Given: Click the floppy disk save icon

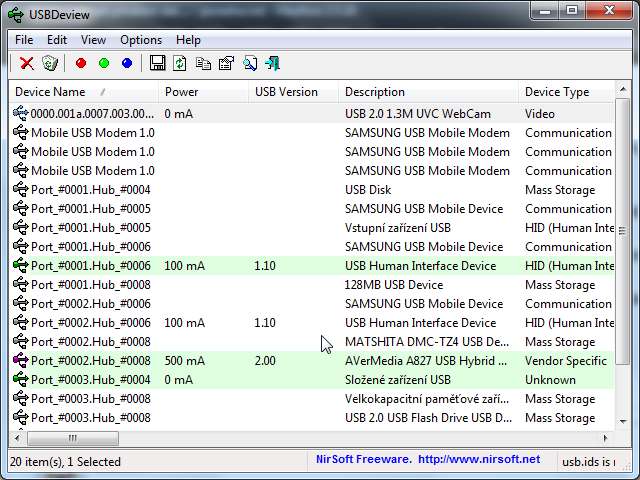Looking at the screenshot, I should [x=158, y=63].
